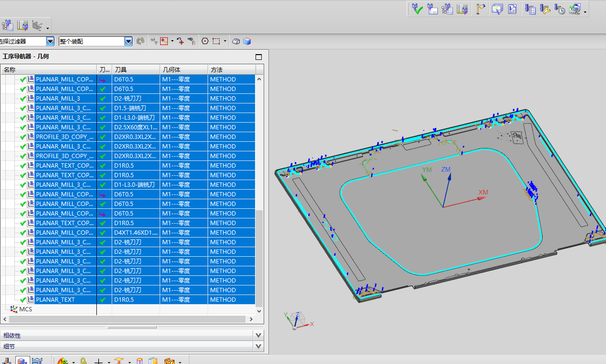Click the machine tool view icon with wrench
606x364 pixels.
[545, 9]
